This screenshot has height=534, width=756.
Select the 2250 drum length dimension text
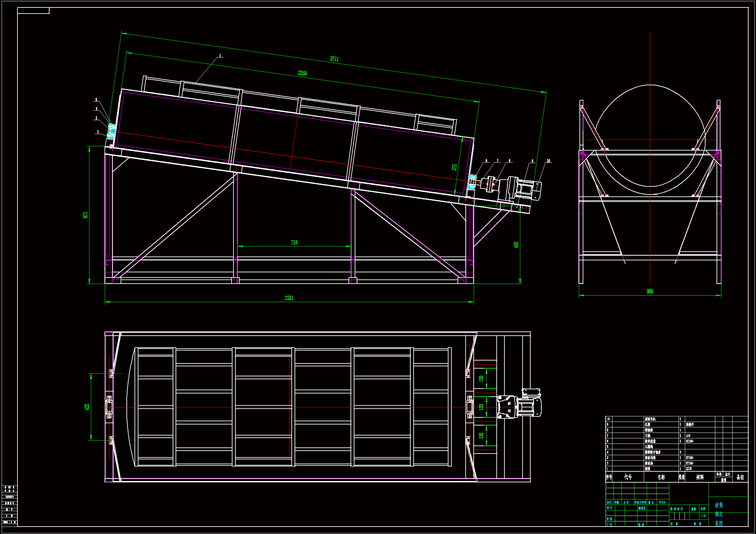pyautogui.click(x=302, y=73)
